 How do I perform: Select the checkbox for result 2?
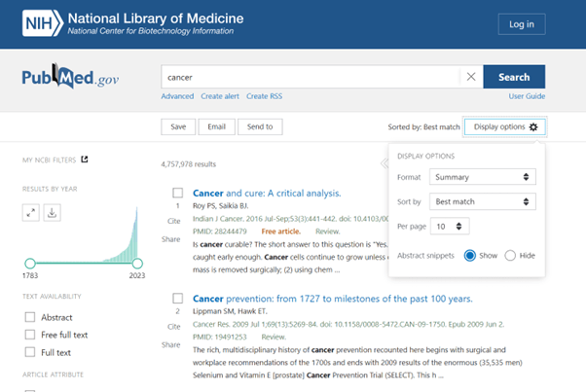coord(177,299)
